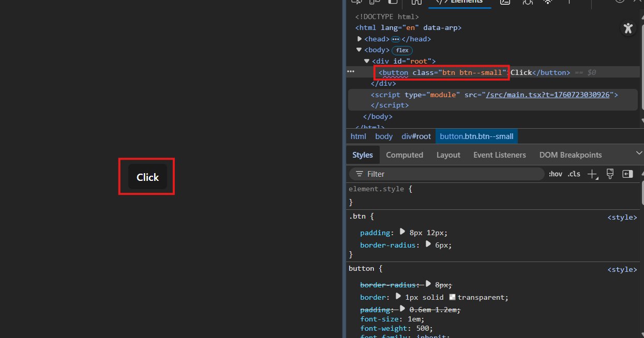644x338 pixels.
Task: Collapse the body node in DOM tree
Action: click(x=360, y=50)
